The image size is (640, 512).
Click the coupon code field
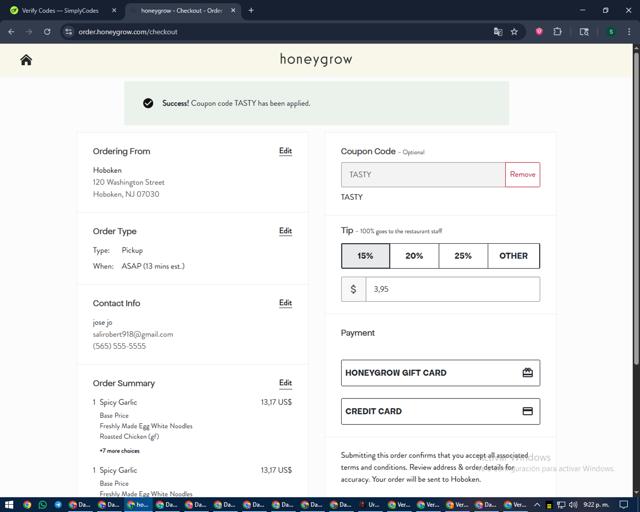coord(423,174)
